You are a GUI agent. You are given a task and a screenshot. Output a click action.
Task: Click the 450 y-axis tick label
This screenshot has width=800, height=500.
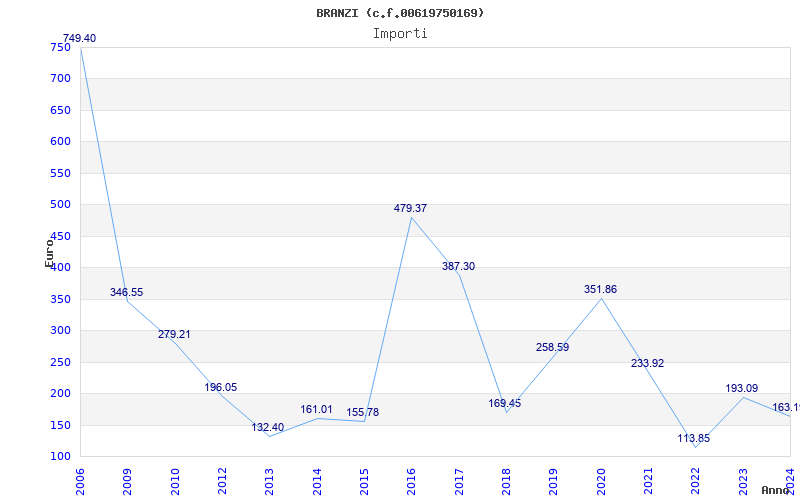point(60,236)
